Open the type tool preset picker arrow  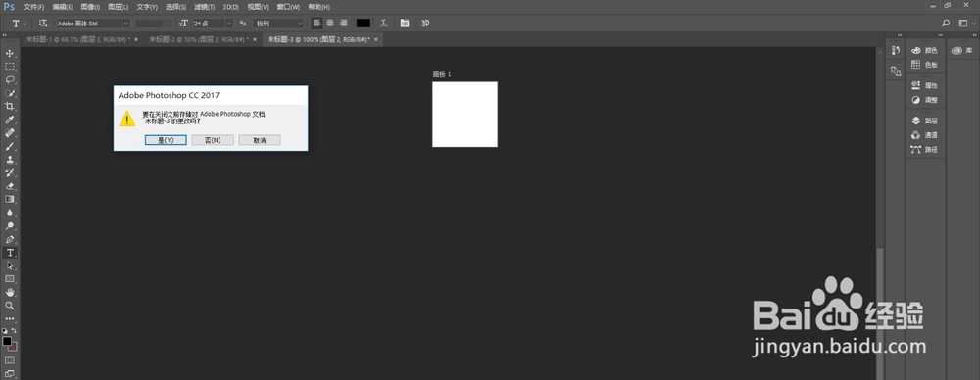(25, 24)
